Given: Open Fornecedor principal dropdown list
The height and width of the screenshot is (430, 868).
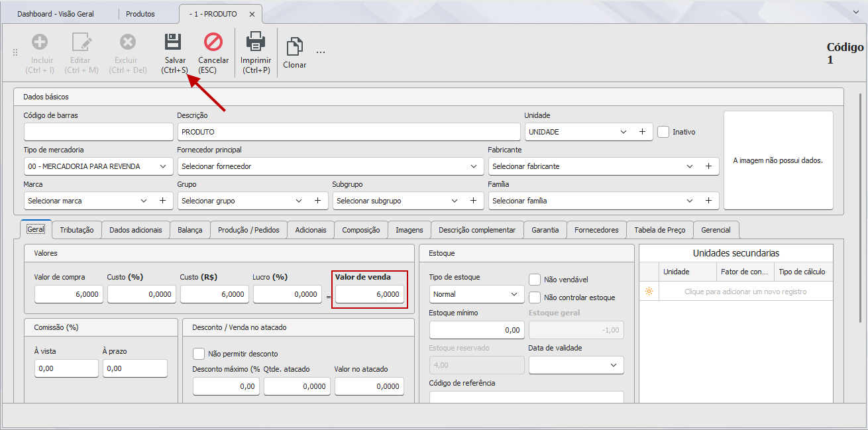Looking at the screenshot, I should (474, 166).
